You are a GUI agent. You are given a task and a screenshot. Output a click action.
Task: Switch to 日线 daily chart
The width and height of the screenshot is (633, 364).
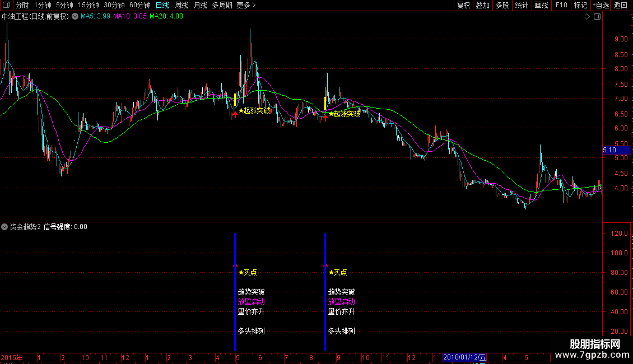tap(162, 5)
